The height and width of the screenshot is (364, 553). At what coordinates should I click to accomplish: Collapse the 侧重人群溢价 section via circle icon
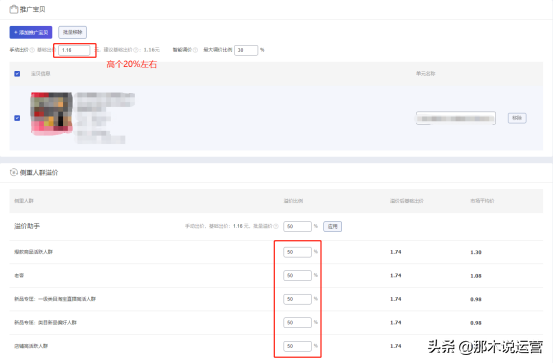pyautogui.click(x=13, y=172)
